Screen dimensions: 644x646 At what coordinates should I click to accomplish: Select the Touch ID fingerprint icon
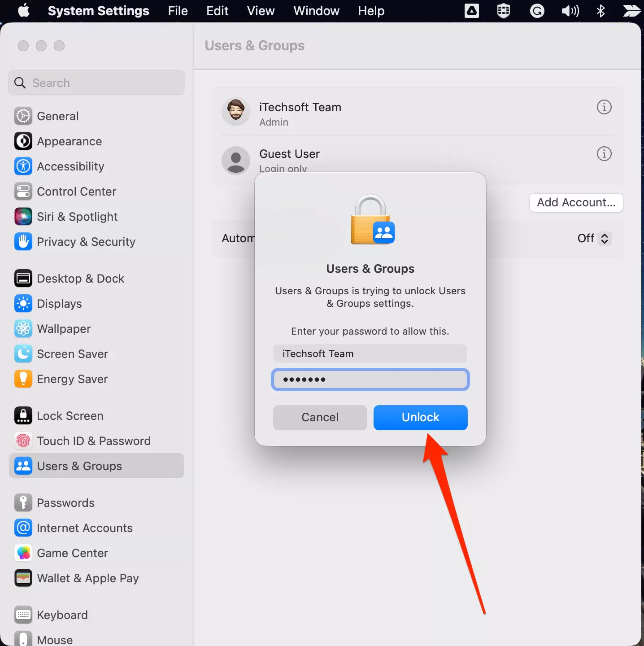[23, 441]
